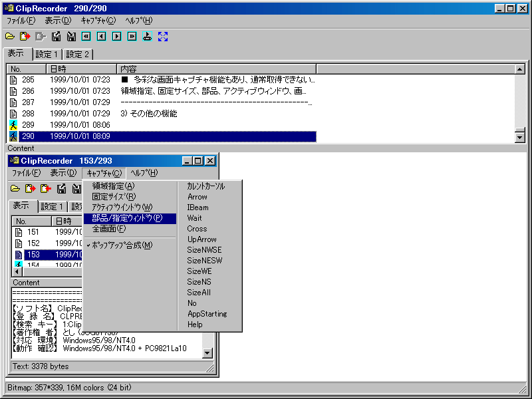Click the 日時 column header in the main list

click(81, 69)
